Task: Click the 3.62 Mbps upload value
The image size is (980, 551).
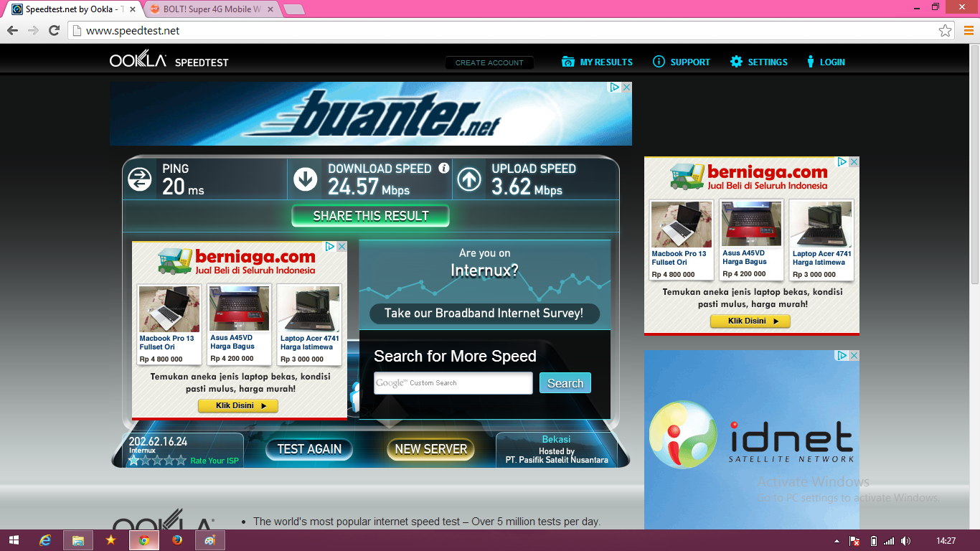Action: (527, 187)
